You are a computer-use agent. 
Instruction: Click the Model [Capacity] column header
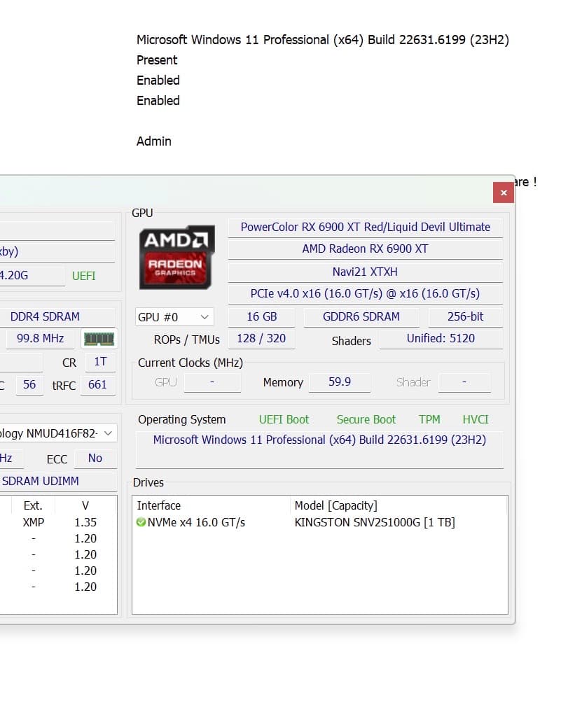point(335,505)
